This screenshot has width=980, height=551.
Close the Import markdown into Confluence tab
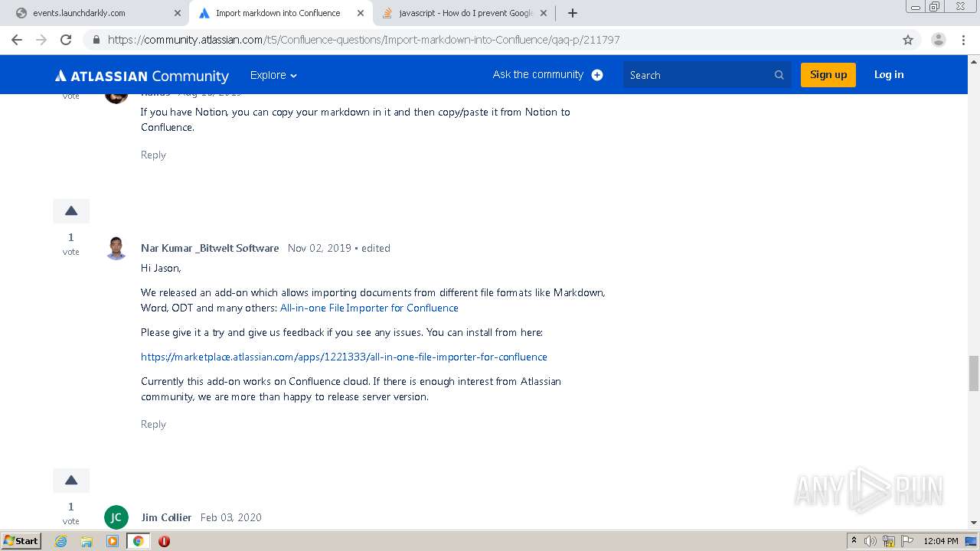tap(360, 13)
